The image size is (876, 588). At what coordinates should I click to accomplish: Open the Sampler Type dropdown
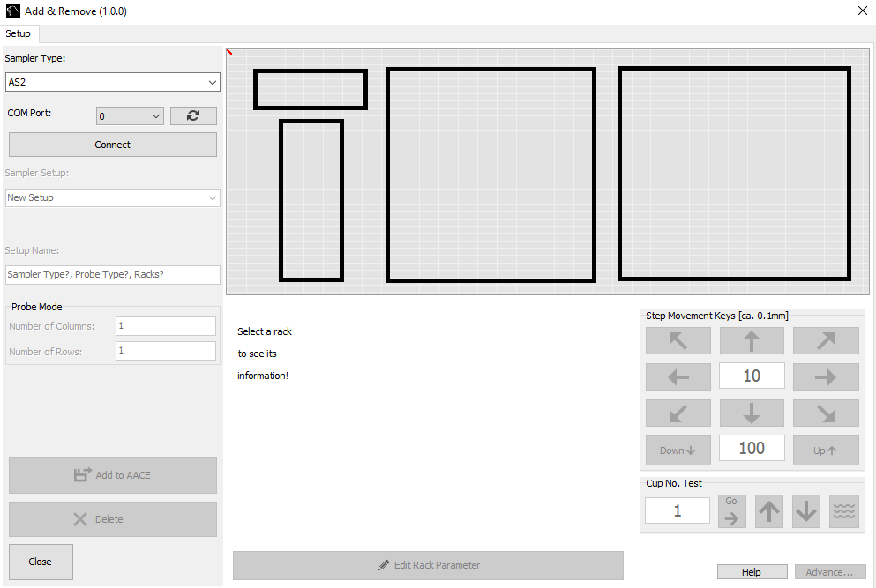[112, 82]
